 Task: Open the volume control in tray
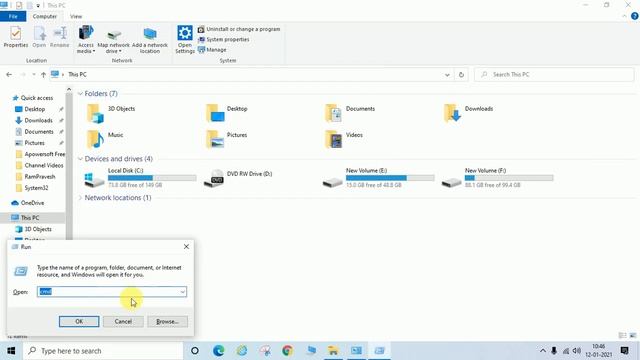pos(577,351)
